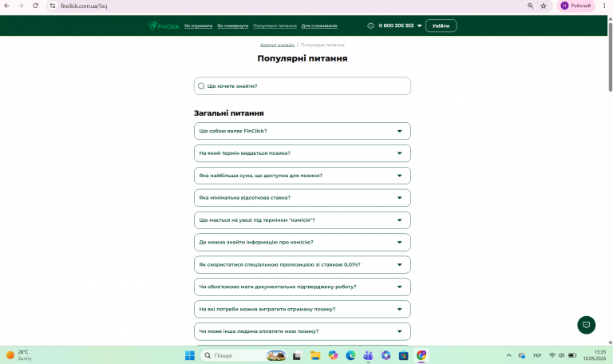The height and width of the screenshot is (364, 613).
Task: Expand 'На які потреби можна витратити' question
Action: tap(303, 309)
